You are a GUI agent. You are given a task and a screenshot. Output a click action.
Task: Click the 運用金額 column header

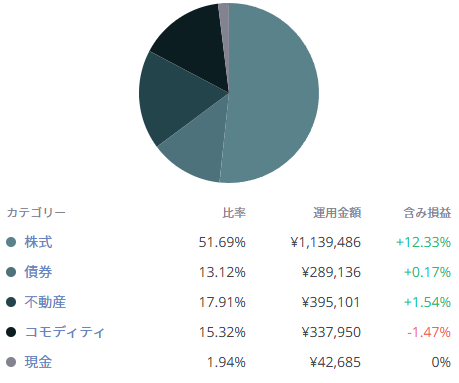337,213
